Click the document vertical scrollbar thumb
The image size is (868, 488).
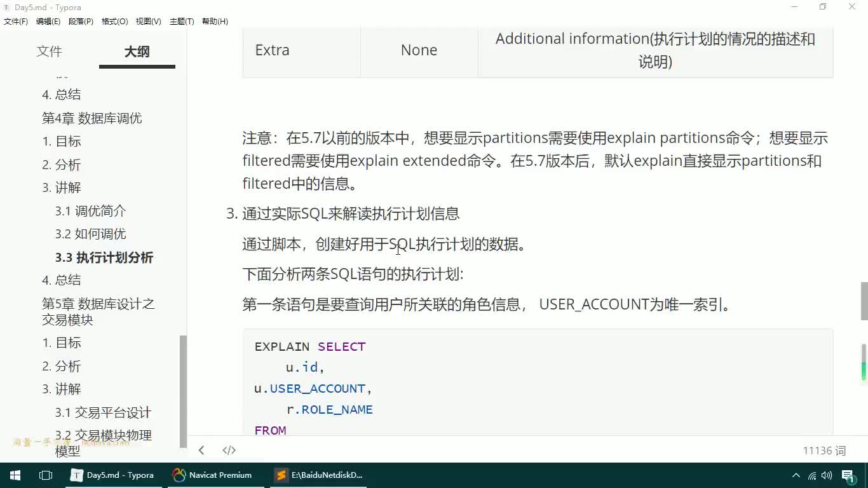click(864, 301)
